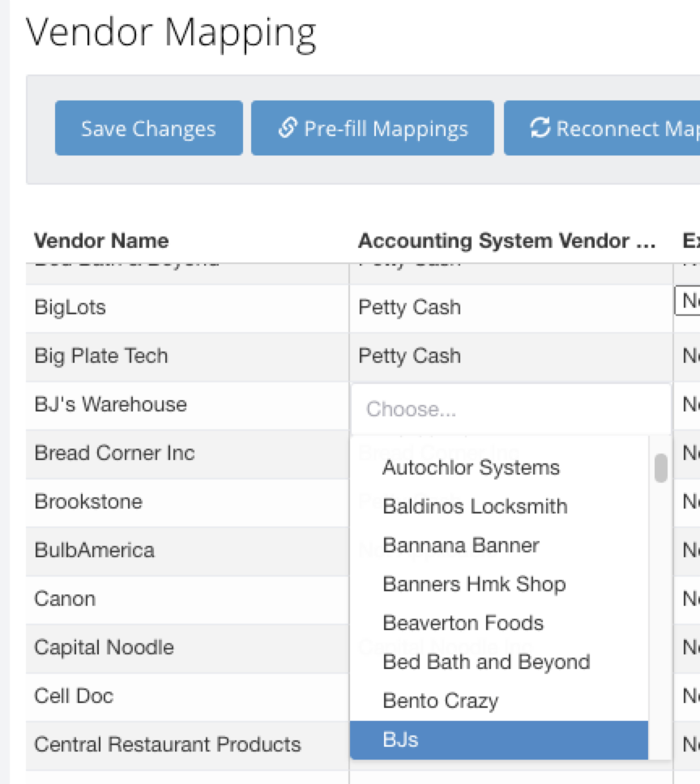Open the BigLots expense column dropdown

[x=689, y=301]
